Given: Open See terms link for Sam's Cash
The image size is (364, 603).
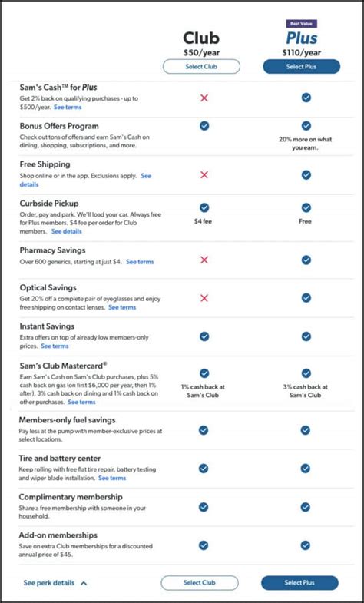Looking at the screenshot, I should 68,108.
